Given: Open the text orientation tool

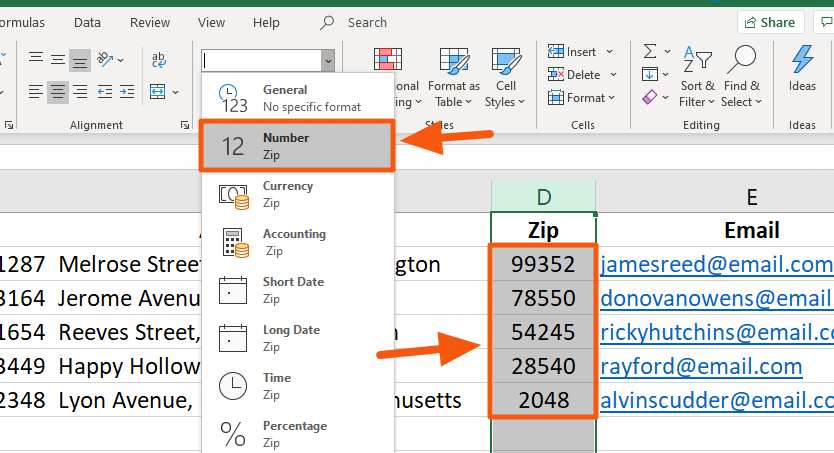Looking at the screenshot, I should 106,60.
